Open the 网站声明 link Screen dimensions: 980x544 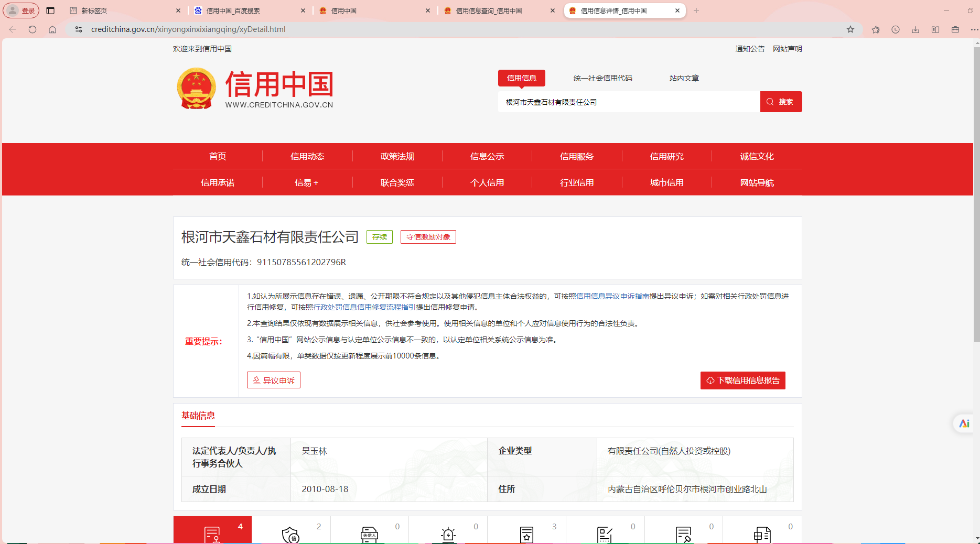tap(787, 49)
